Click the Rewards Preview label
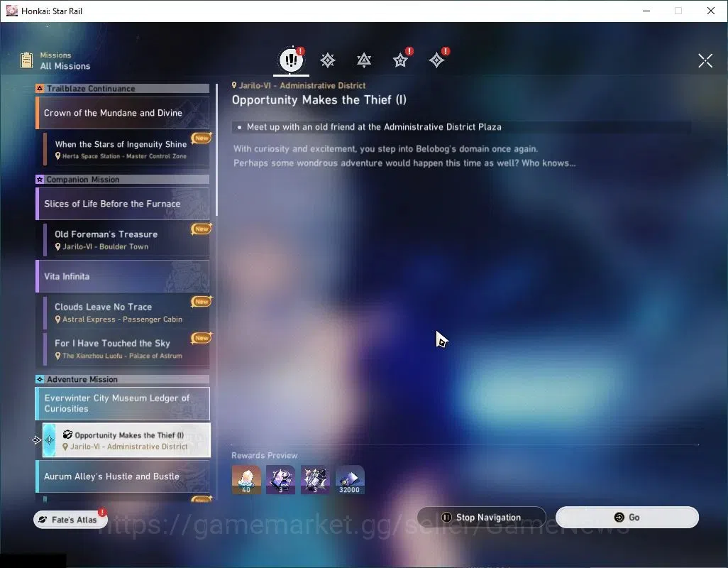The height and width of the screenshot is (568, 728). (x=264, y=456)
